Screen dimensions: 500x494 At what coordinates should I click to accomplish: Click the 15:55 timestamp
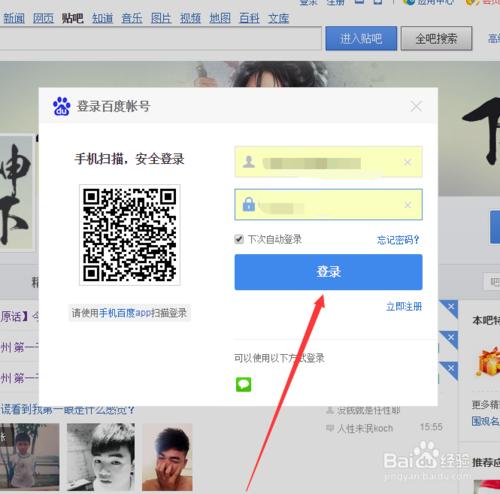431,427
